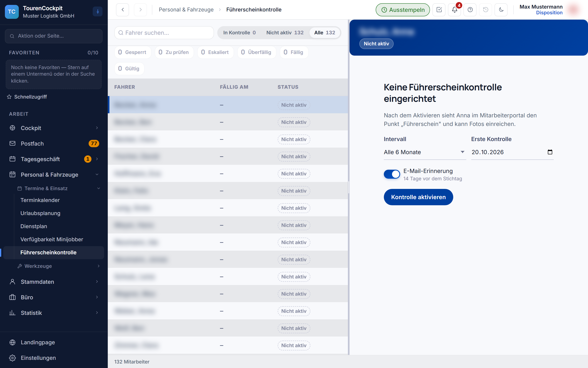Open Einstellungen gear item
Image resolution: width=588 pixels, height=368 pixels.
tap(53, 358)
